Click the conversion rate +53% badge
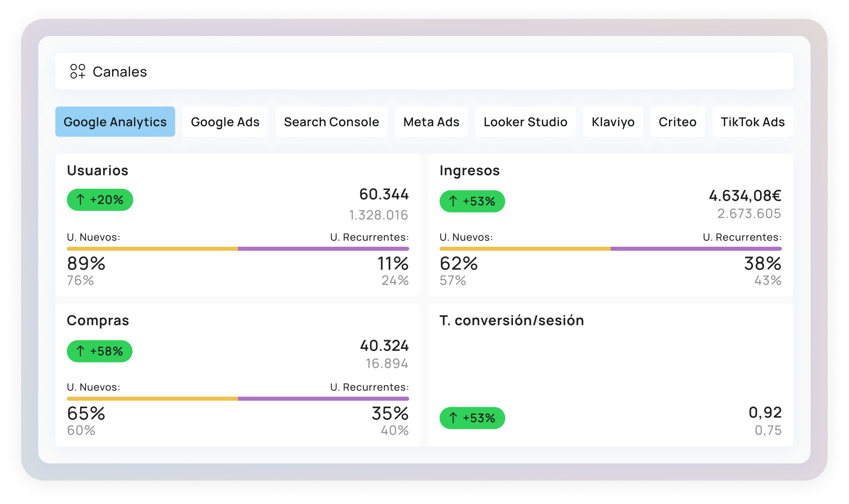 [x=472, y=418]
